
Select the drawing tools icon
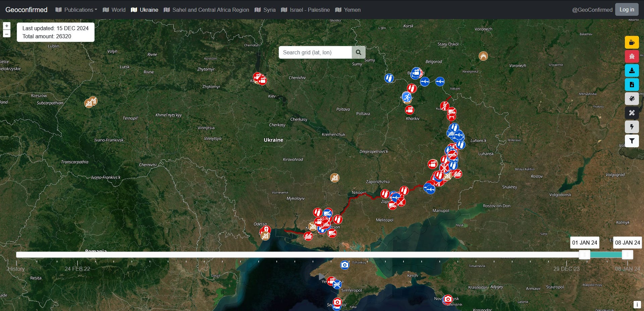click(632, 113)
